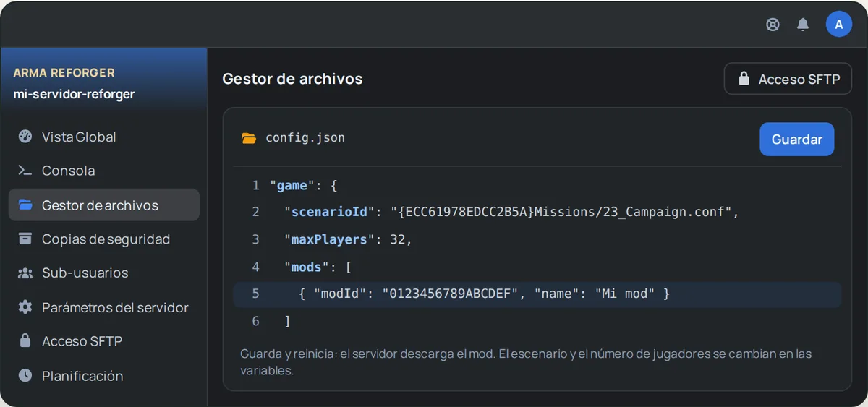Go to Planificación in sidebar

(104, 375)
